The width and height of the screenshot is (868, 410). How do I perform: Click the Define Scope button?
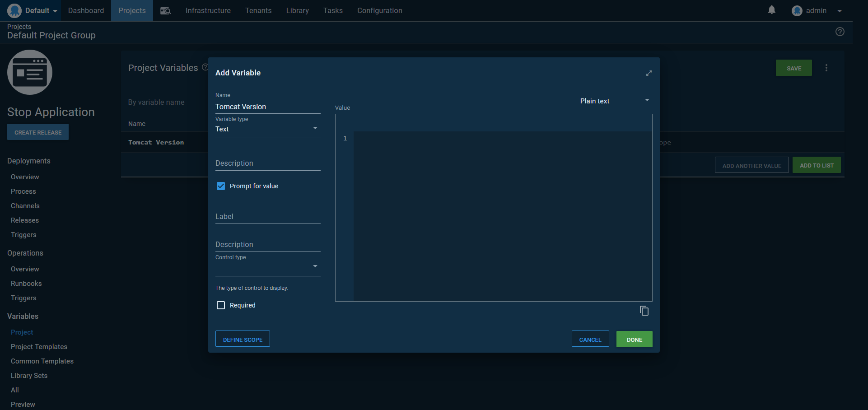tap(243, 339)
